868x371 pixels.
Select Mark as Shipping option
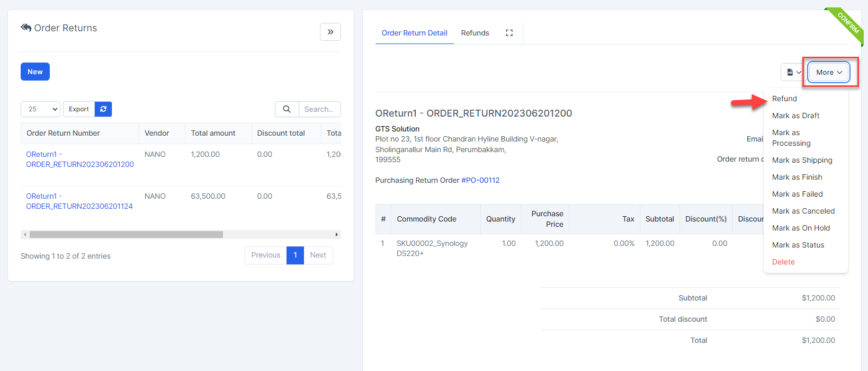[x=802, y=160]
